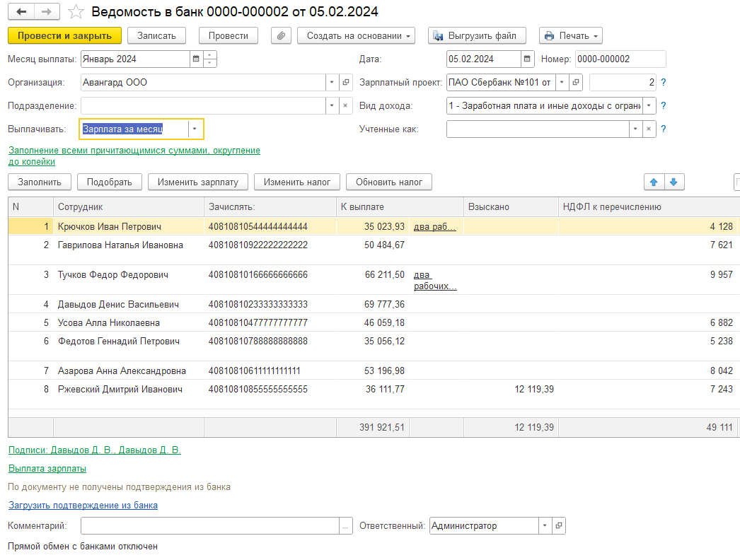
Task: Click Провести и закрыть button
Action: pyautogui.click(x=64, y=36)
